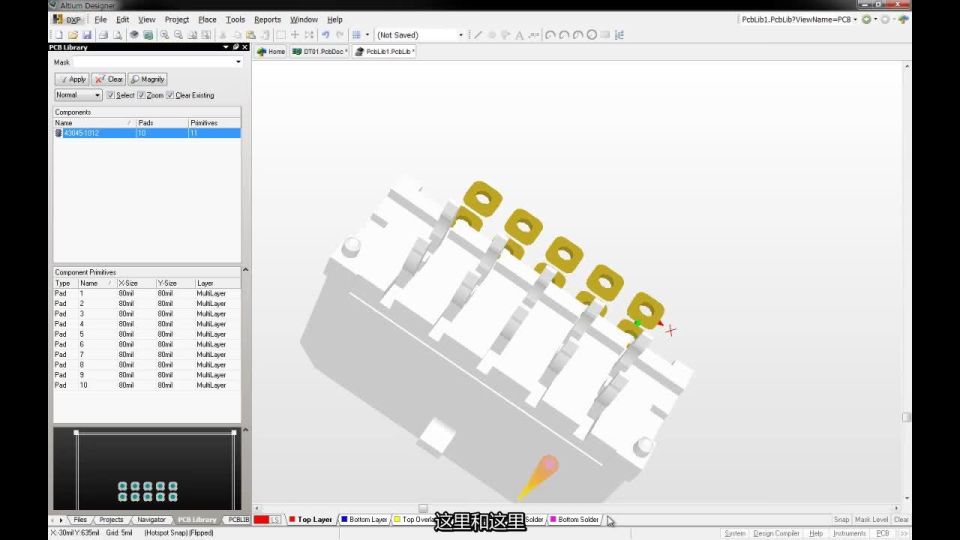Open the Tools menu
The image size is (960, 540).
click(x=235, y=20)
